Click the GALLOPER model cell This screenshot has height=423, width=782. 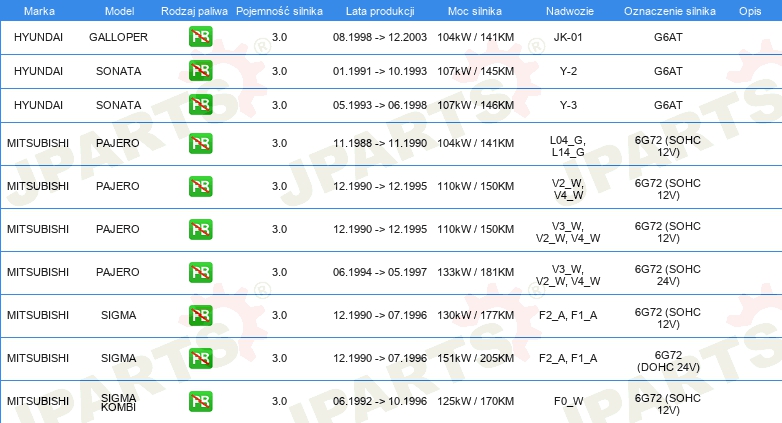(x=119, y=37)
